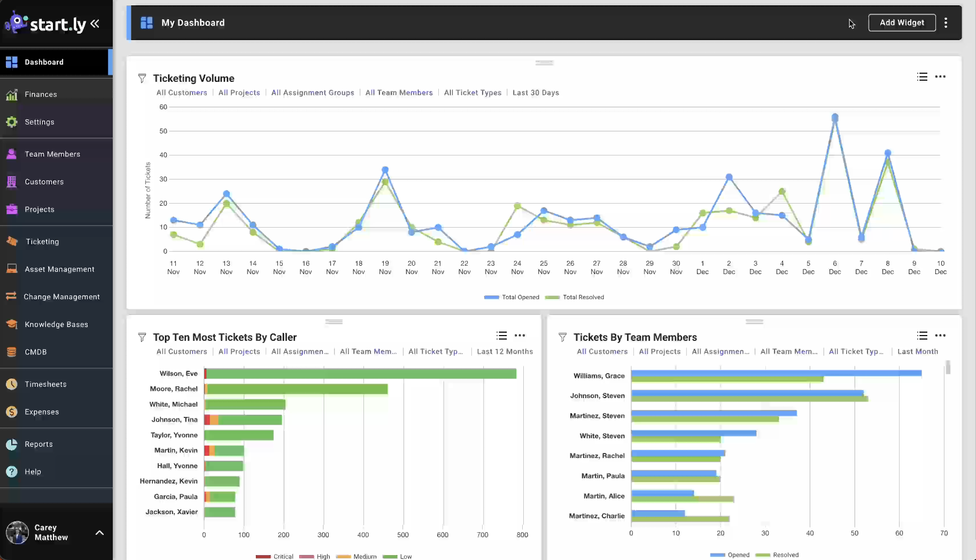
Task: Click All Customers filter in Ticketing Volume
Action: [181, 92]
